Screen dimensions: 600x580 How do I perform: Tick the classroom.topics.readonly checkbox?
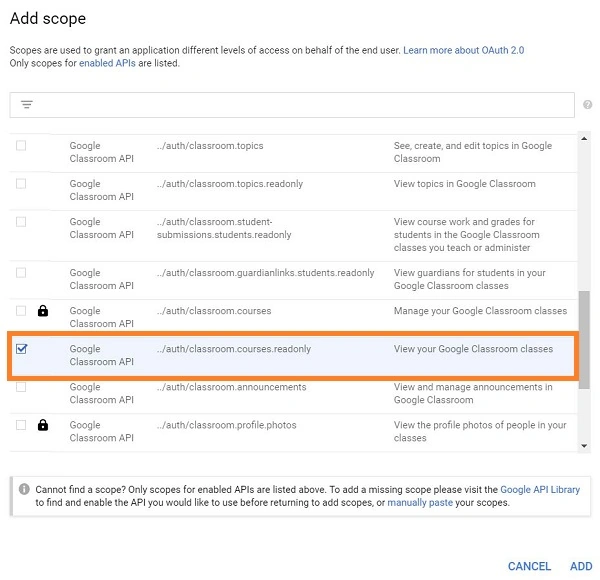tap(21, 184)
